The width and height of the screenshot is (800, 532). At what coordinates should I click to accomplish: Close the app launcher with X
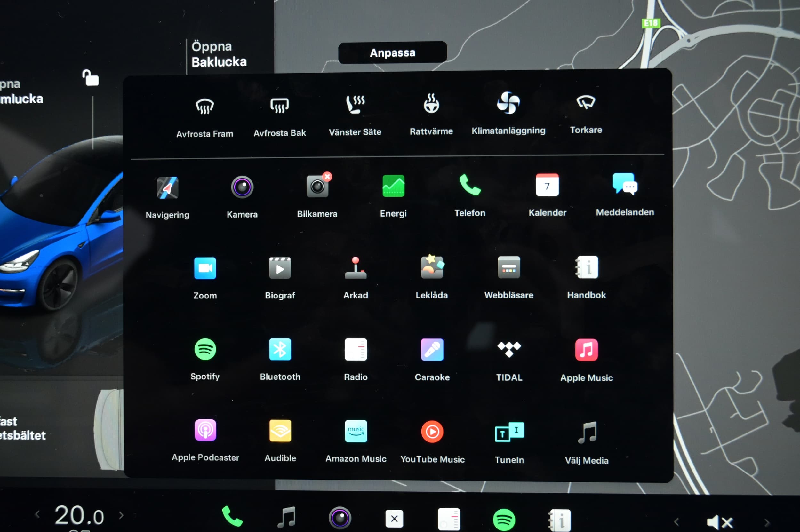394,519
